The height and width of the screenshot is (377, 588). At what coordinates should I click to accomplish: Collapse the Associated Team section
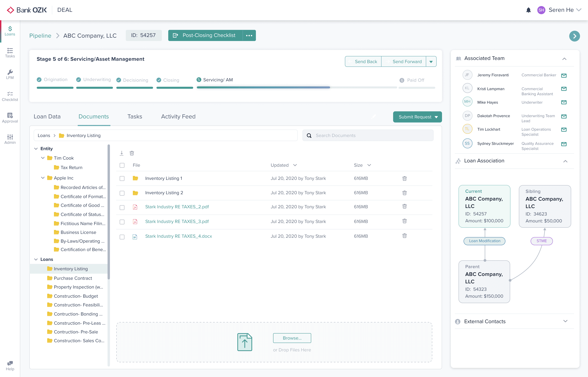(x=564, y=59)
